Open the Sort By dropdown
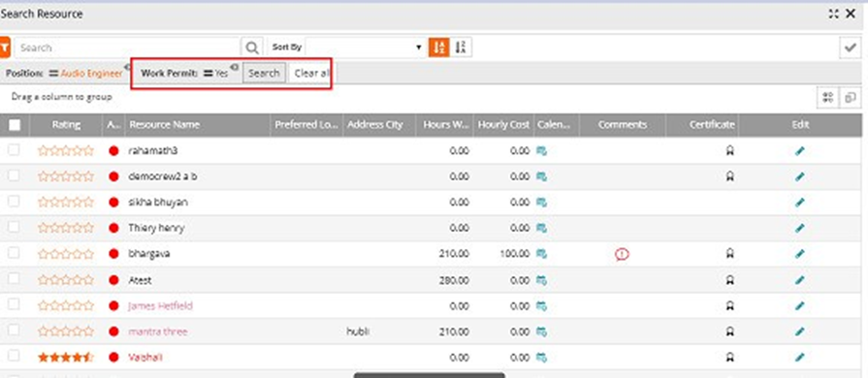 [x=366, y=47]
